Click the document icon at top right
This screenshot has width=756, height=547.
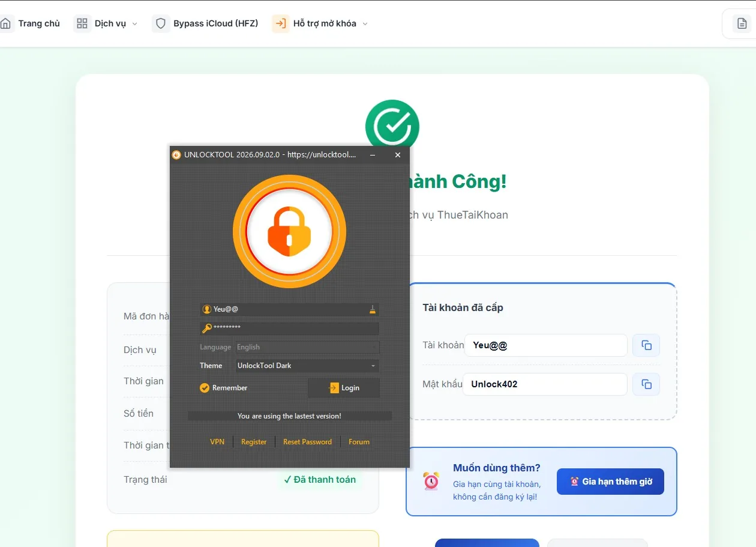pos(742,24)
